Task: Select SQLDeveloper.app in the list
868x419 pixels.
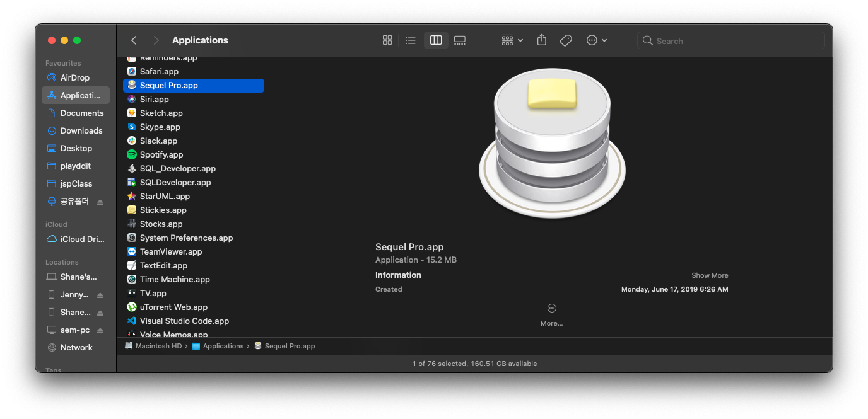Action: 194,182
